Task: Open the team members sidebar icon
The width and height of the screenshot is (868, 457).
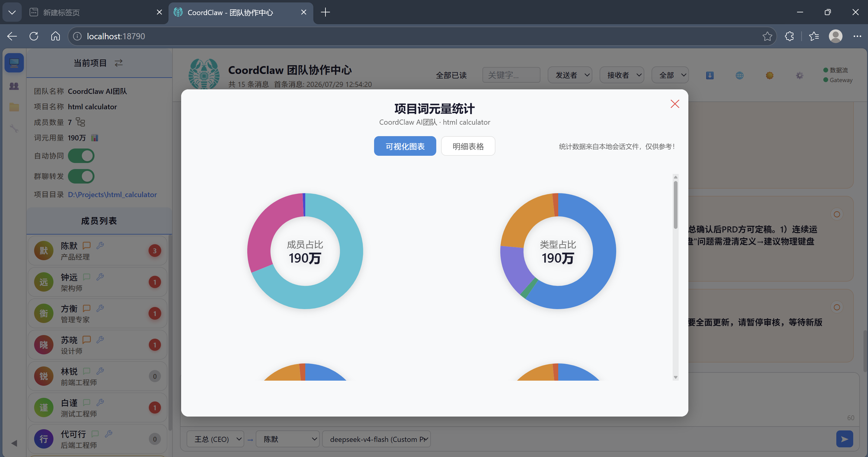Action: 14,86
